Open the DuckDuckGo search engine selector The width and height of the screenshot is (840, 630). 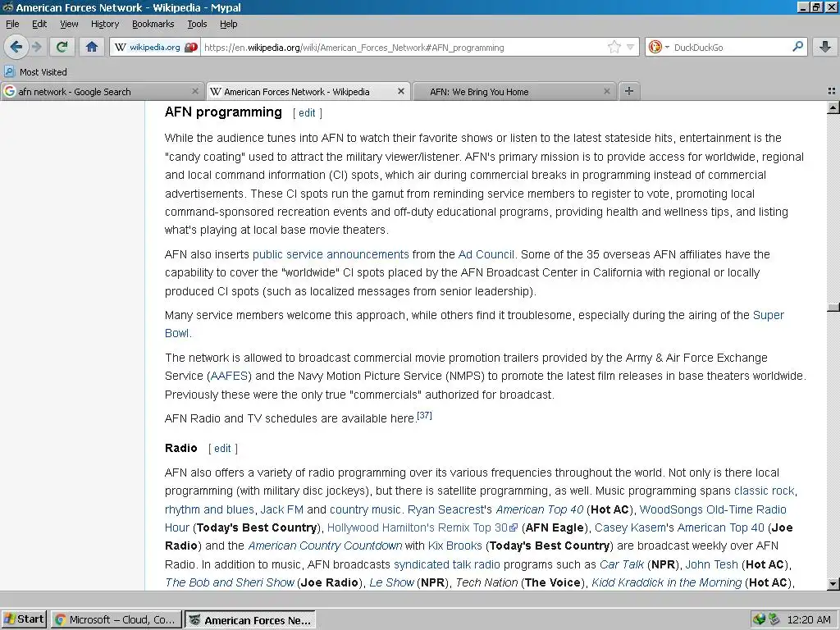pos(659,47)
